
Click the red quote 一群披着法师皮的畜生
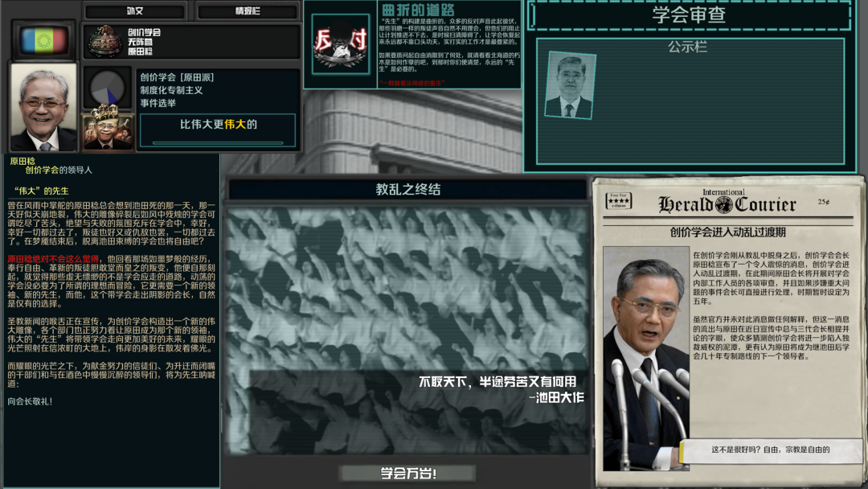tap(411, 83)
